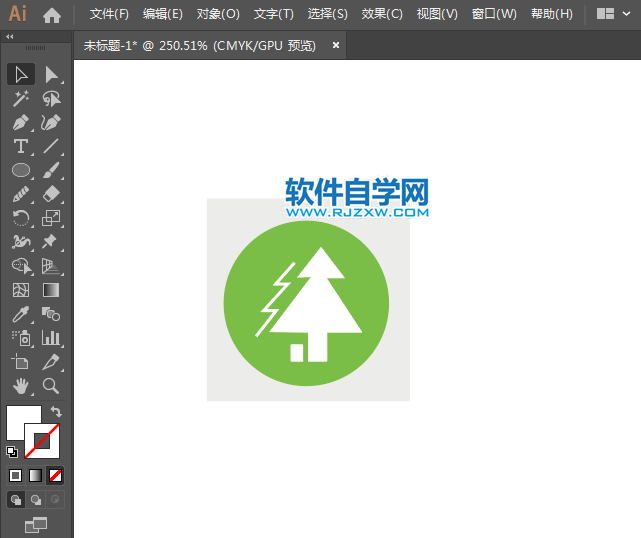The height and width of the screenshot is (538, 641).
Task: Click the Stroke swatch with red slash
Action: click(x=42, y=441)
